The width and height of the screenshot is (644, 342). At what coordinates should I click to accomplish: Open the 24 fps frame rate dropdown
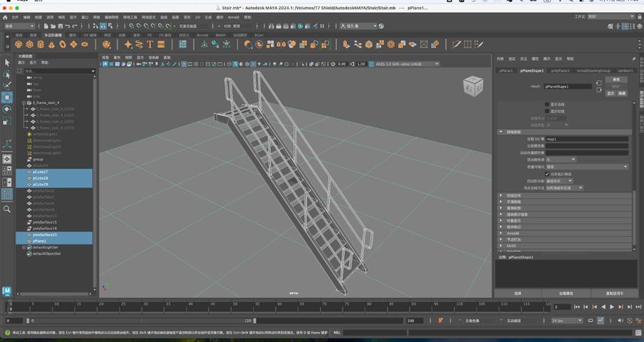coord(567,321)
